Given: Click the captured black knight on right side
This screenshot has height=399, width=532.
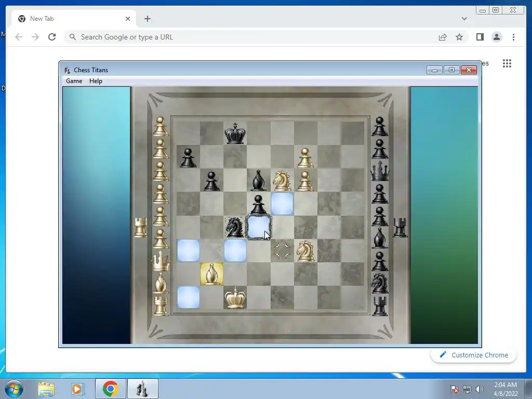Looking at the screenshot, I should [380, 283].
